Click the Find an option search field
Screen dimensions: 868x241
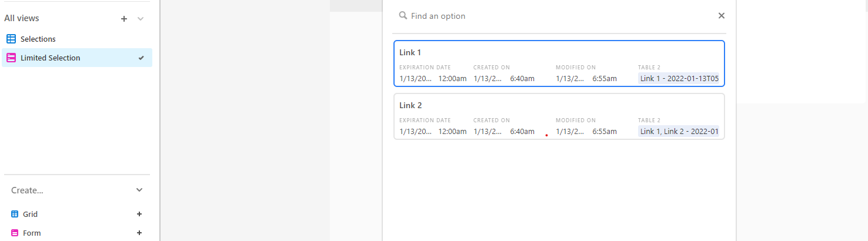[x=553, y=16]
